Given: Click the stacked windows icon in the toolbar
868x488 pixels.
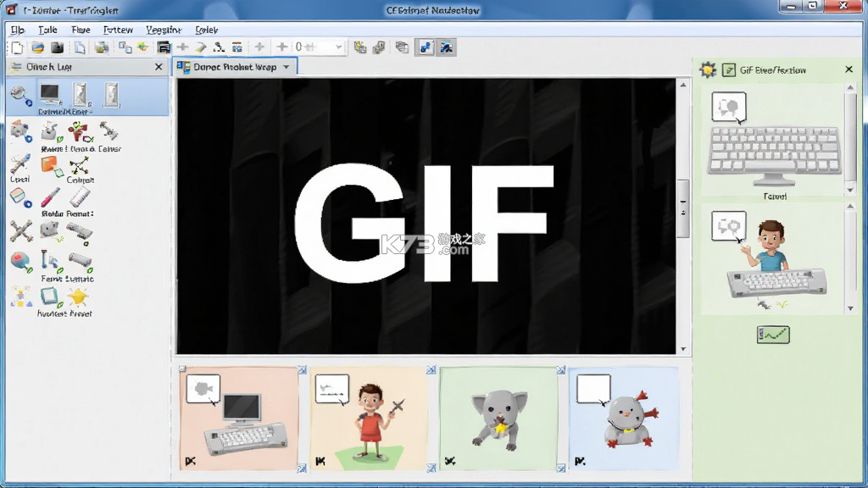Looking at the screenshot, I should (402, 47).
